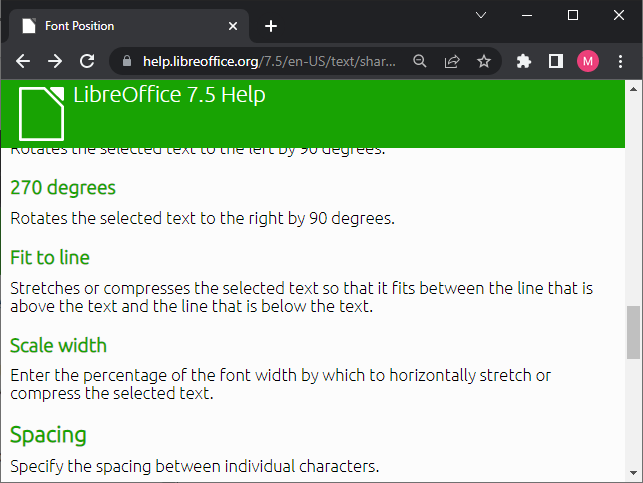Go forward to the next page

(x=55, y=62)
